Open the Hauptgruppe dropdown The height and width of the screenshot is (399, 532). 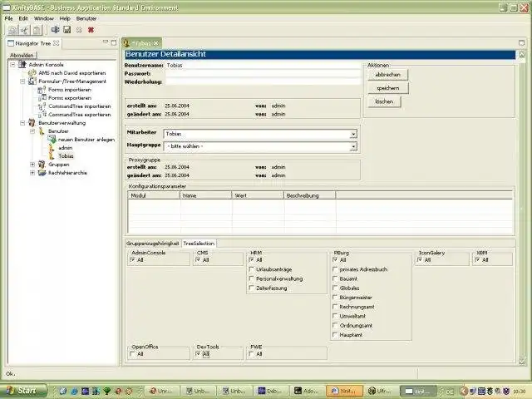tap(352, 146)
